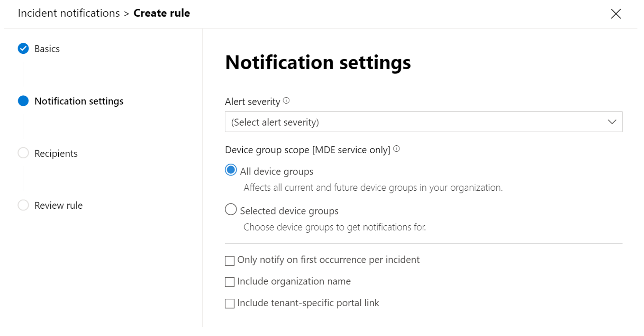Click the Alert severity info icon
644x336 pixels.
point(286,100)
